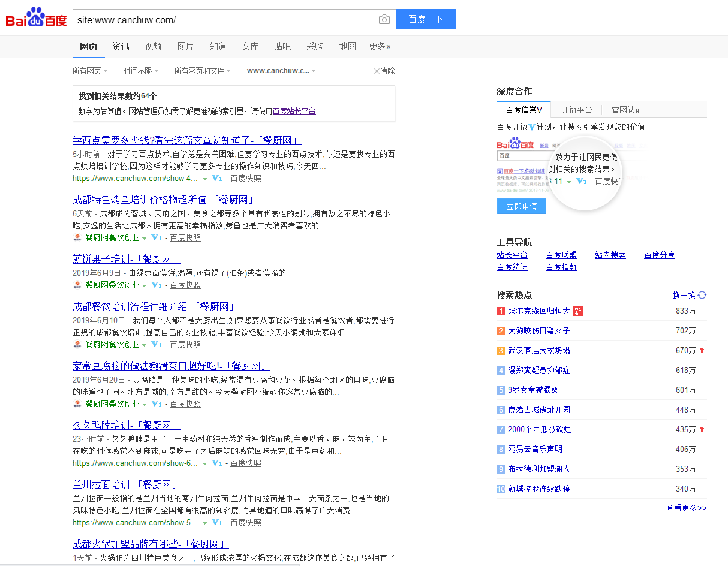Select the 百度信誉V panel tab

[x=524, y=110]
